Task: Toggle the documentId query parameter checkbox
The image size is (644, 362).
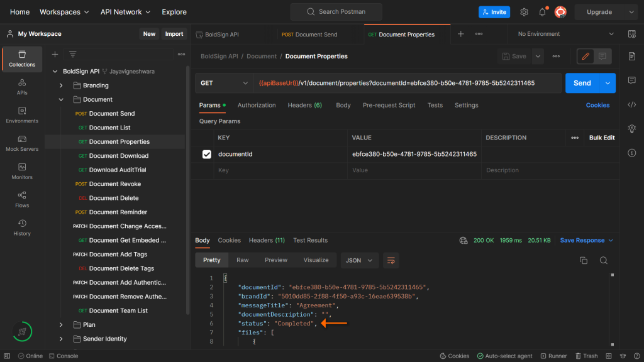Action: [207, 154]
